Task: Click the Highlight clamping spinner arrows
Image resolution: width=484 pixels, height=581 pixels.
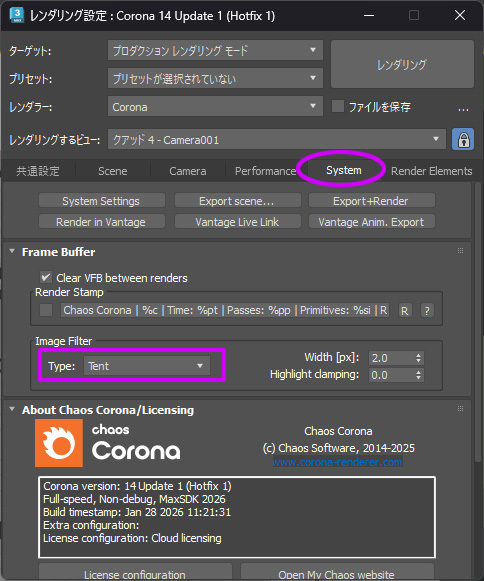Action: pyautogui.click(x=418, y=375)
